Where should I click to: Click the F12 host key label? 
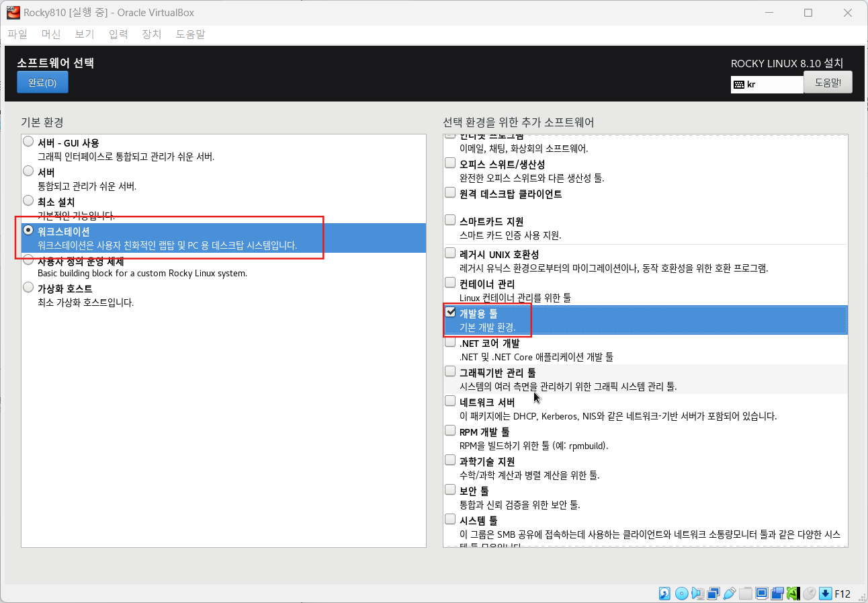(x=843, y=594)
